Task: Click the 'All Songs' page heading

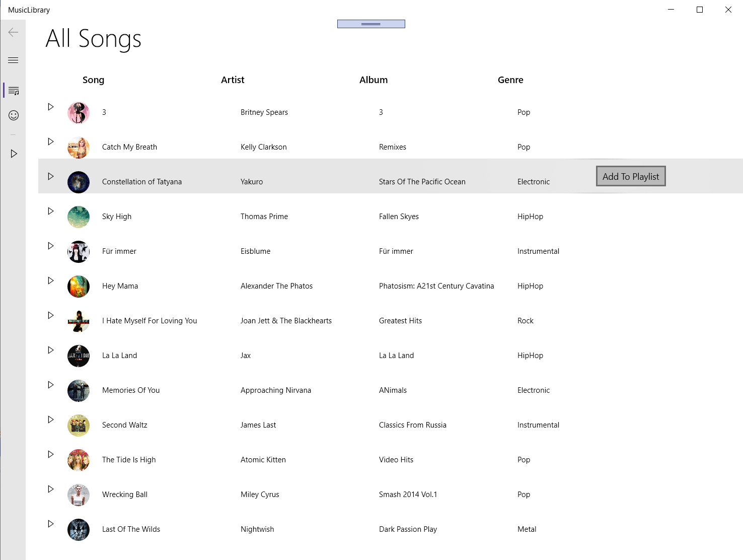Action: [93, 39]
